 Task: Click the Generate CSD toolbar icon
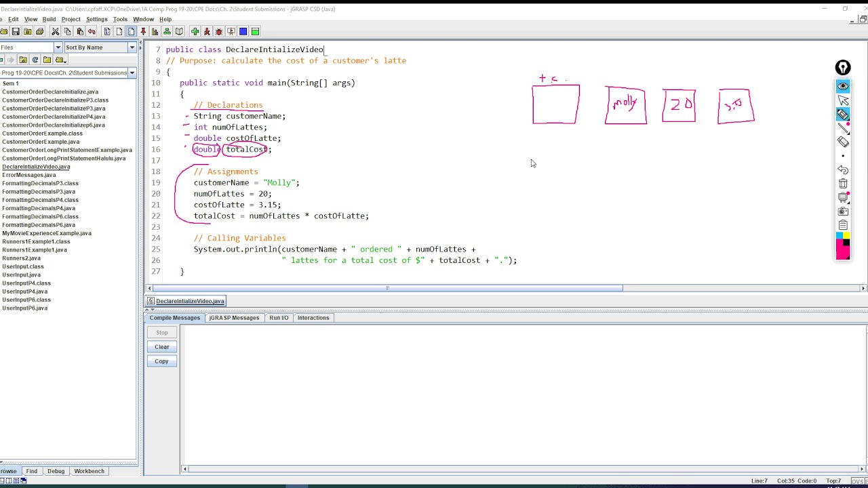(106, 32)
